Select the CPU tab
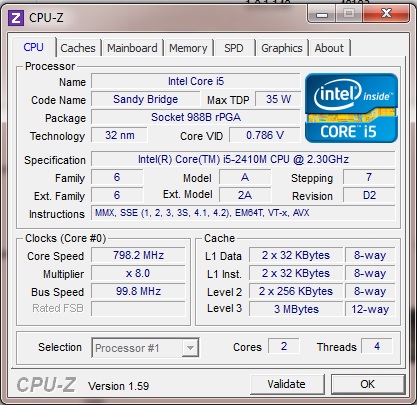The image size is (417, 405). (x=34, y=47)
